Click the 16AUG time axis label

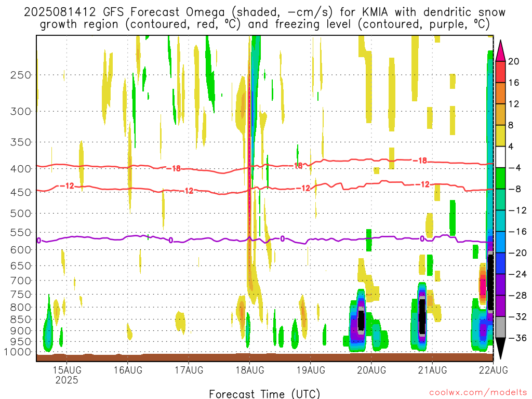(128, 370)
